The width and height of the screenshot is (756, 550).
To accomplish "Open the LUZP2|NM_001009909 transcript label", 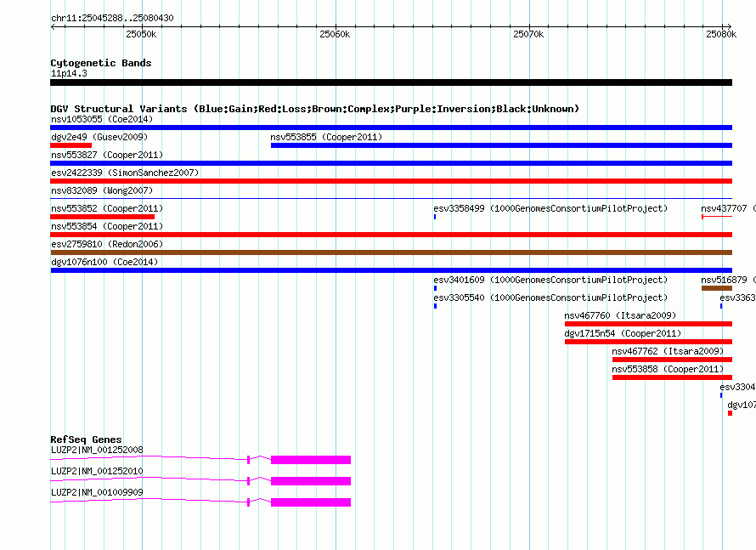I will 97,492.
